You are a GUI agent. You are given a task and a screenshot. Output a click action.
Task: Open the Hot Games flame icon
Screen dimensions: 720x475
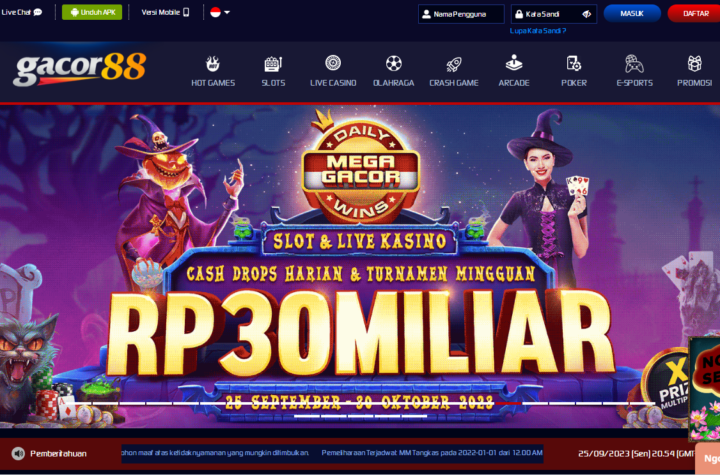(x=213, y=63)
